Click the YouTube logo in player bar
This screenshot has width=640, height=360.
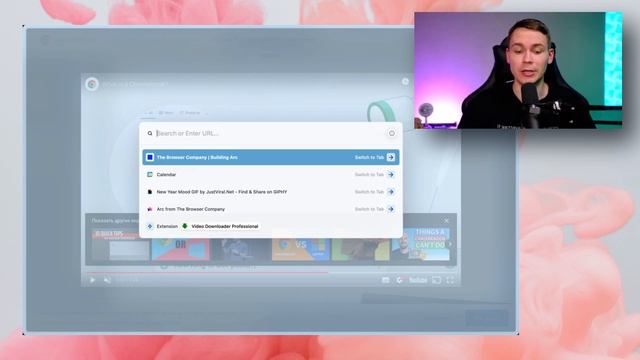418,280
